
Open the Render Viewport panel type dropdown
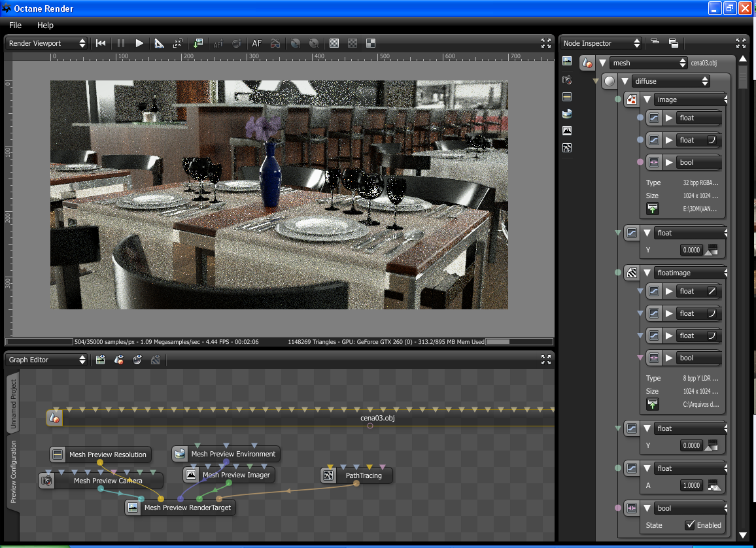coord(46,43)
